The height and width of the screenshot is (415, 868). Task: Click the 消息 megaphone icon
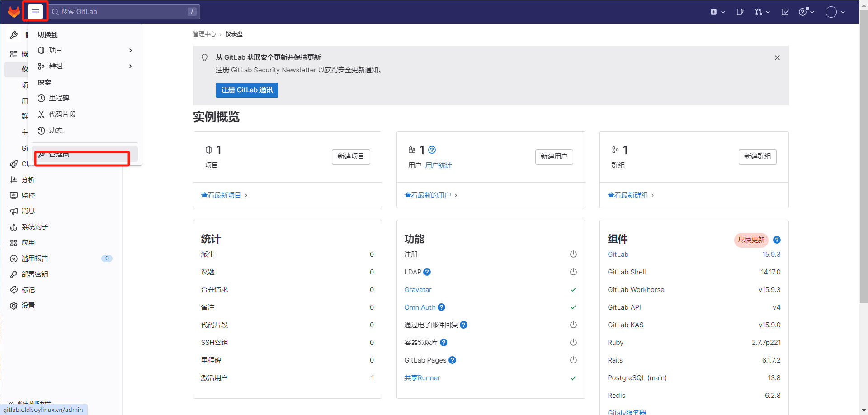pyautogui.click(x=14, y=211)
